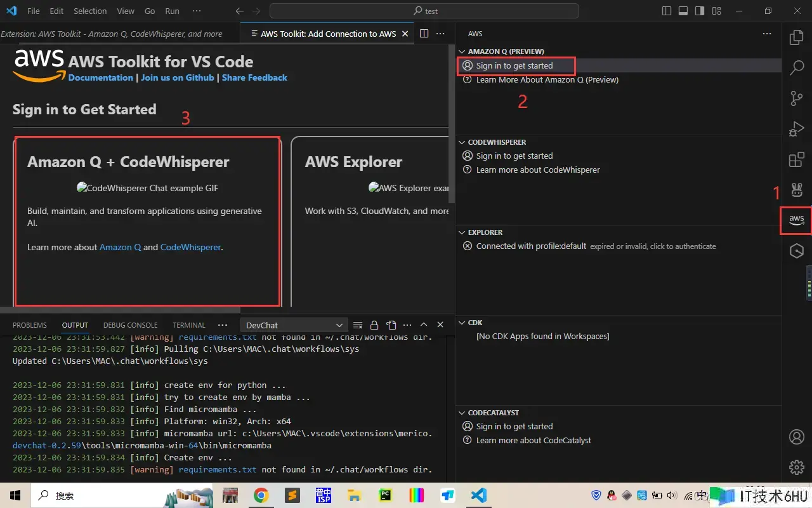Open the Windows Start button
Screen dimensions: 812x508
tap(15, 495)
